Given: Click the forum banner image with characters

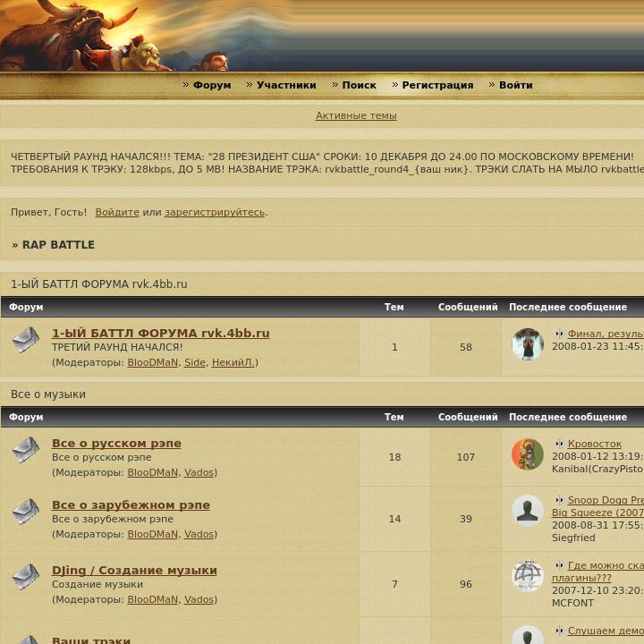Looking at the screenshot, I should tap(322, 36).
